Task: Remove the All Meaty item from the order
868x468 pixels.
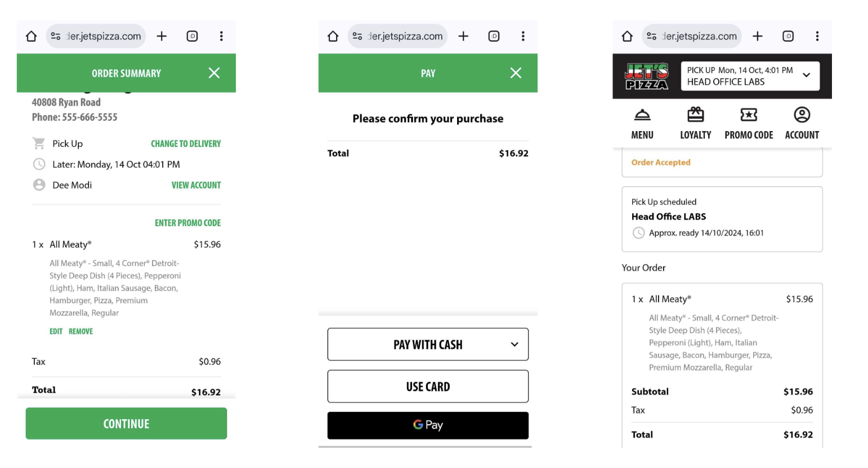Action: click(x=80, y=331)
